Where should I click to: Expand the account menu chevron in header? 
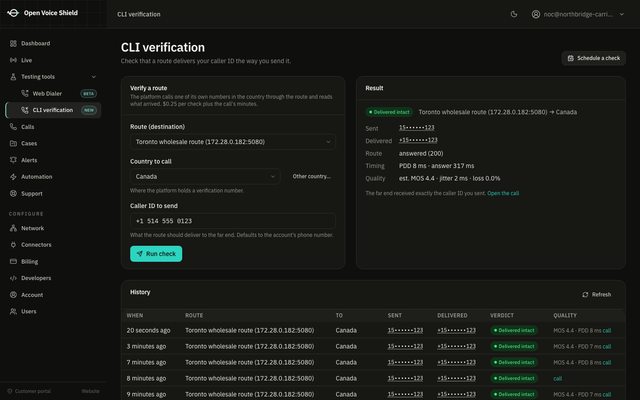coord(622,14)
